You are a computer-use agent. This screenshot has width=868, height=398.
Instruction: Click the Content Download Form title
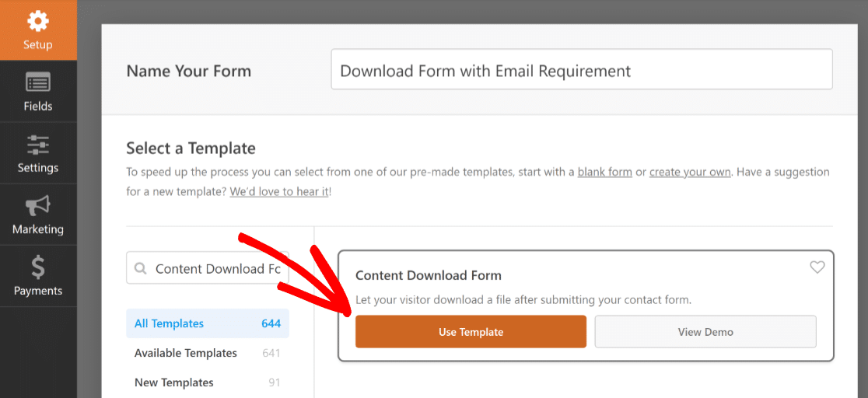tap(429, 275)
